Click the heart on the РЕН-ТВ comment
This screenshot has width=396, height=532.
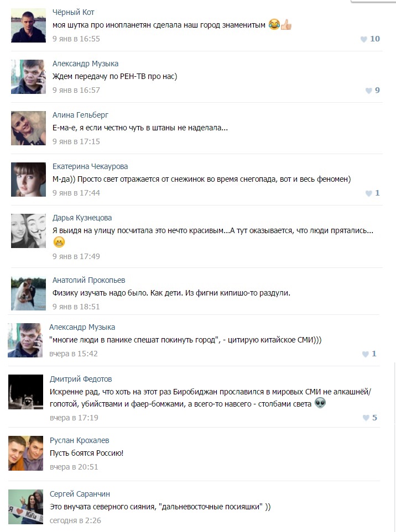coord(368,91)
